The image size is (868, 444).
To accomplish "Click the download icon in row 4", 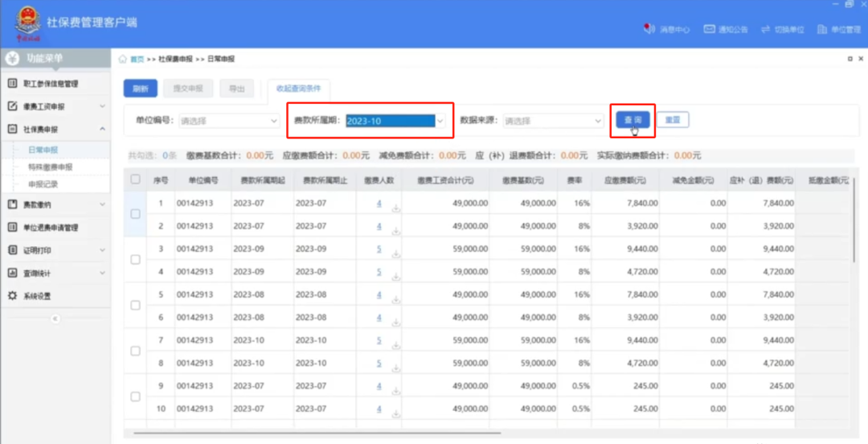I will pos(395,277).
